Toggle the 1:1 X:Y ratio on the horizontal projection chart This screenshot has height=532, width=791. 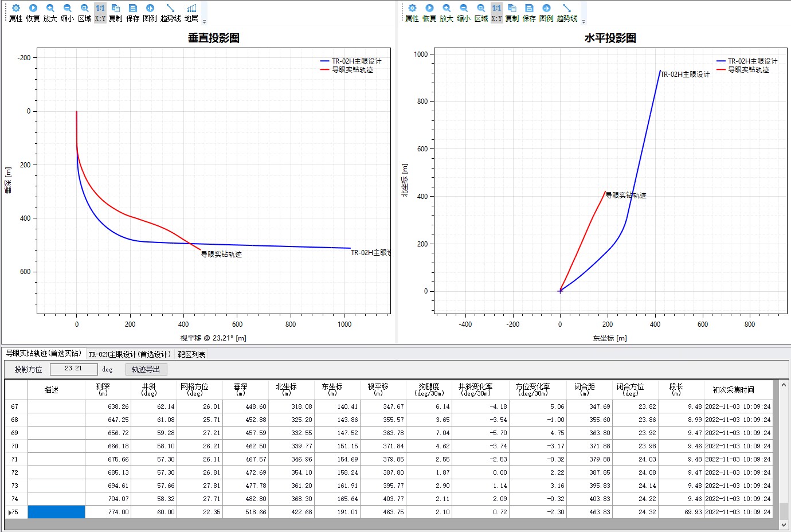(496, 13)
